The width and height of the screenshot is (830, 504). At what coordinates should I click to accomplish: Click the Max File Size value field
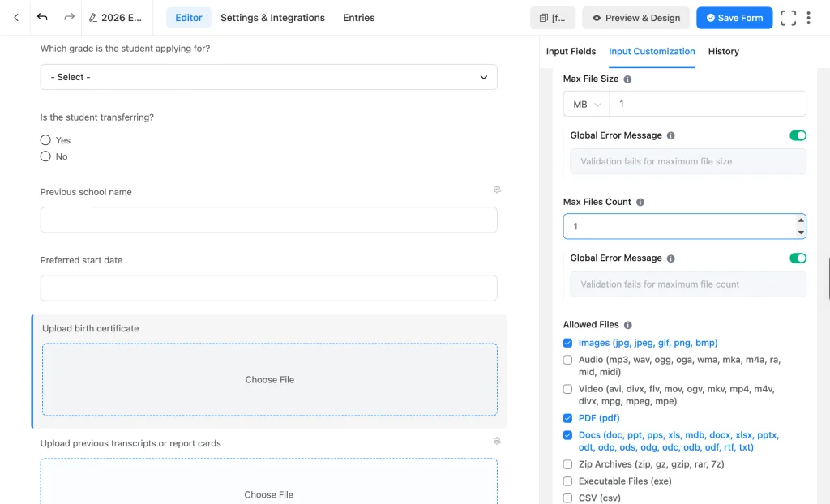(x=708, y=105)
